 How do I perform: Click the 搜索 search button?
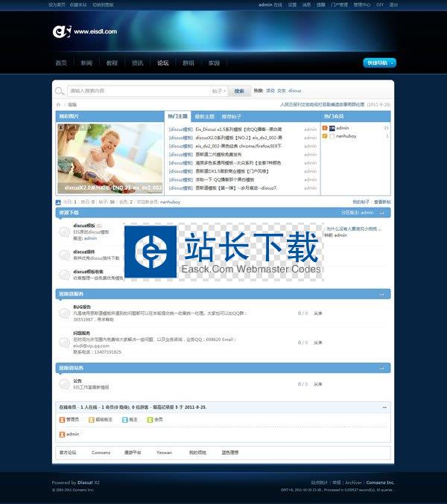coord(239,91)
